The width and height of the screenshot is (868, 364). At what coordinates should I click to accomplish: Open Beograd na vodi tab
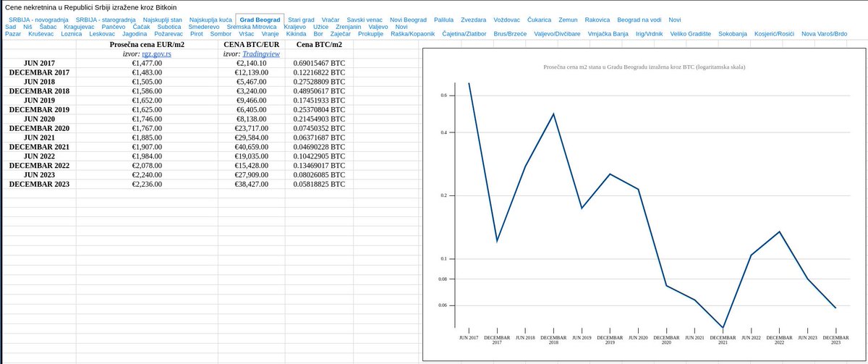coord(639,20)
